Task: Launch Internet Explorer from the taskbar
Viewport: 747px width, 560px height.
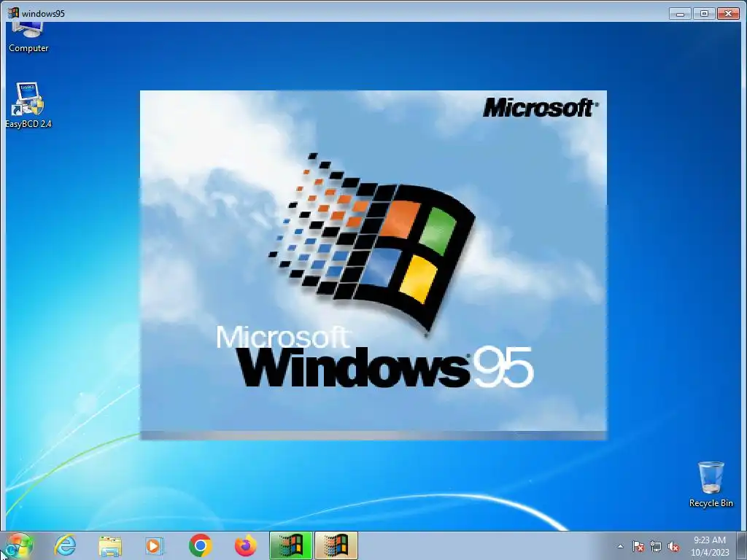Action: coord(65,545)
